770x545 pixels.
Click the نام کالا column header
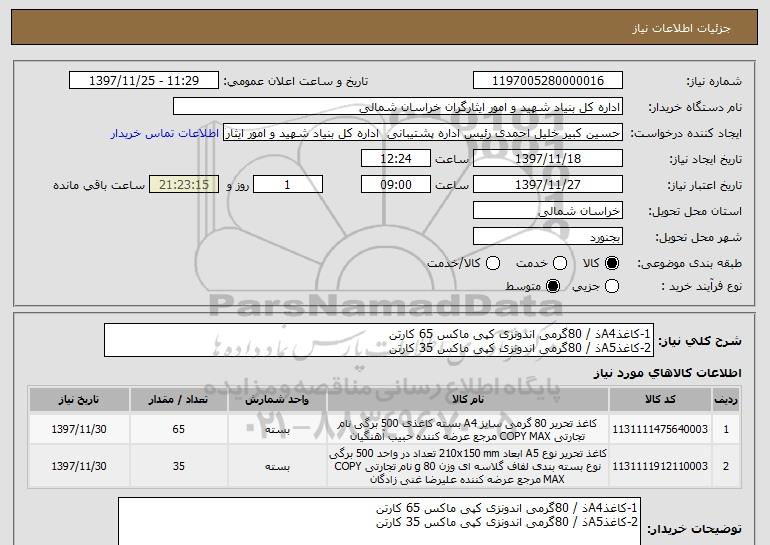point(468,400)
